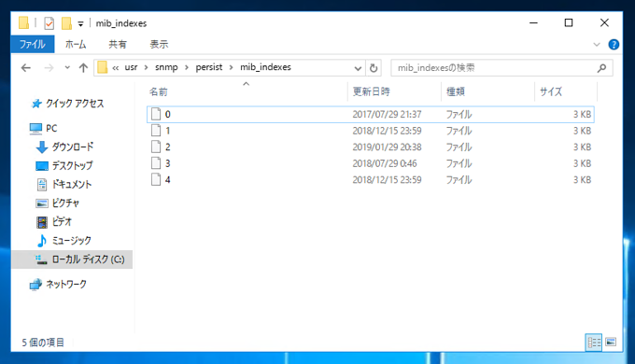Select the file named 1

(371, 131)
